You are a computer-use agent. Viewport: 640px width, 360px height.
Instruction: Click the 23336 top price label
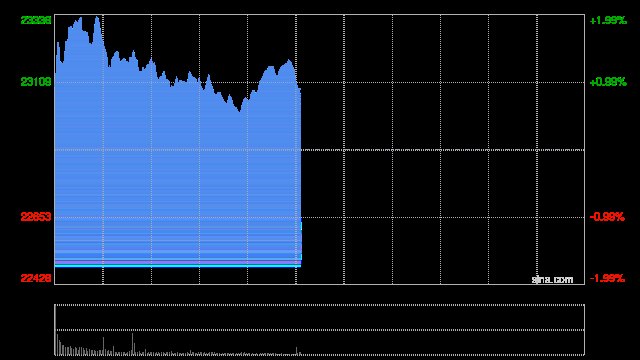36,20
